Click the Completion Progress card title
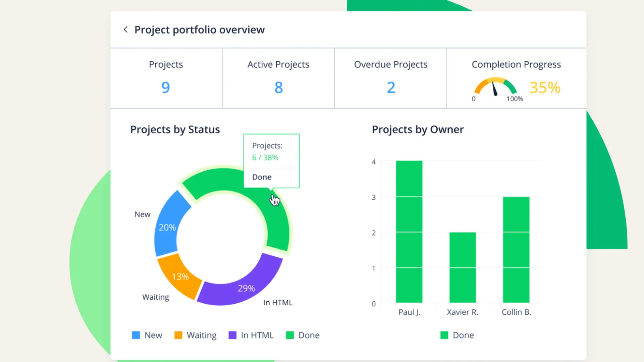 pos(516,64)
